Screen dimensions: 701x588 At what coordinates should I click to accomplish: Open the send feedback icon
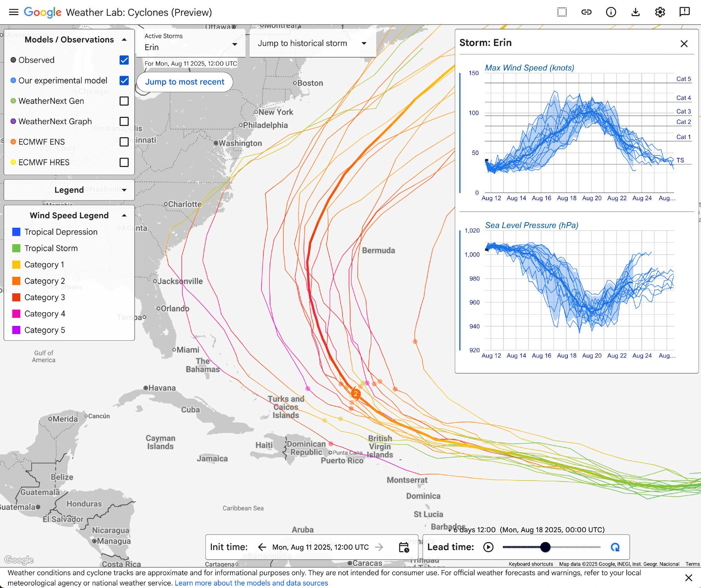pos(684,12)
